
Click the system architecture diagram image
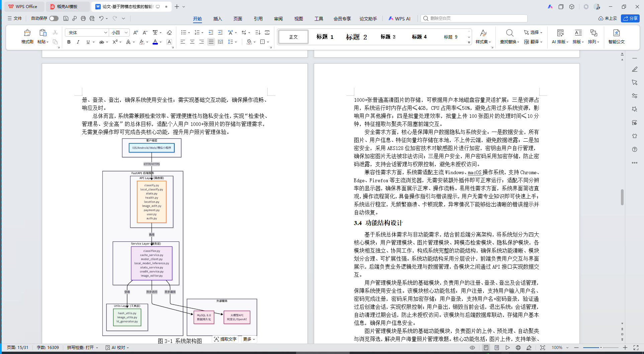[x=180, y=237]
